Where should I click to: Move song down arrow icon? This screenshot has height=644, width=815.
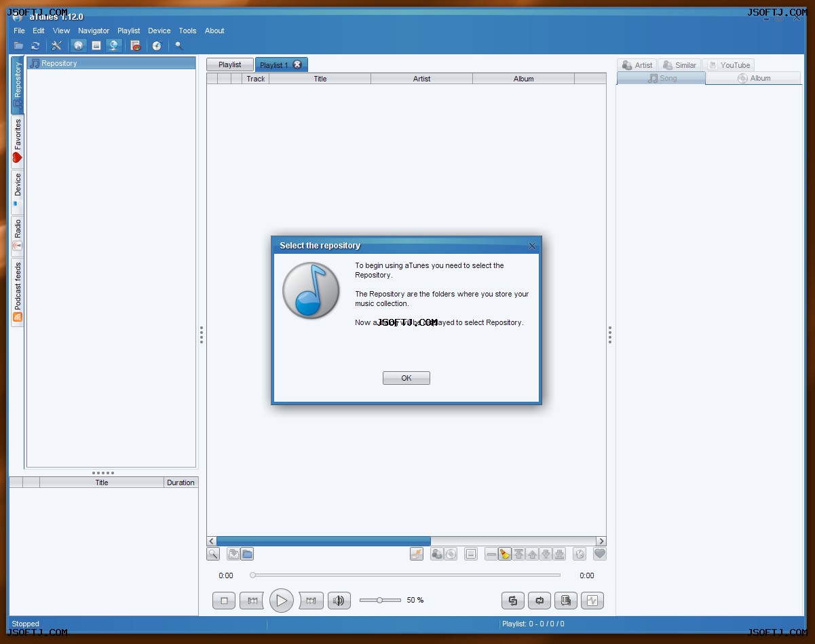click(546, 554)
